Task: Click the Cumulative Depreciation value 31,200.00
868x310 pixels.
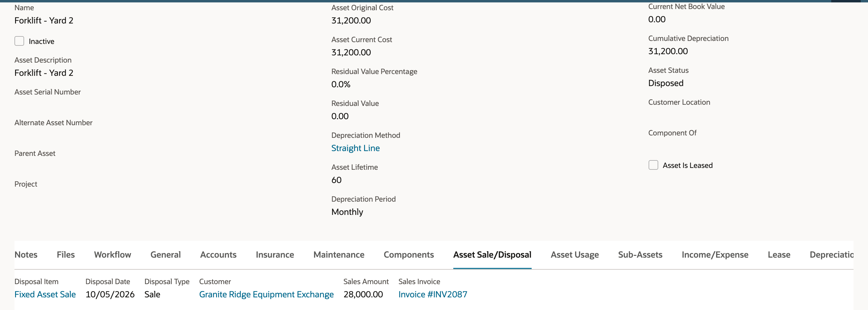Action: [668, 51]
